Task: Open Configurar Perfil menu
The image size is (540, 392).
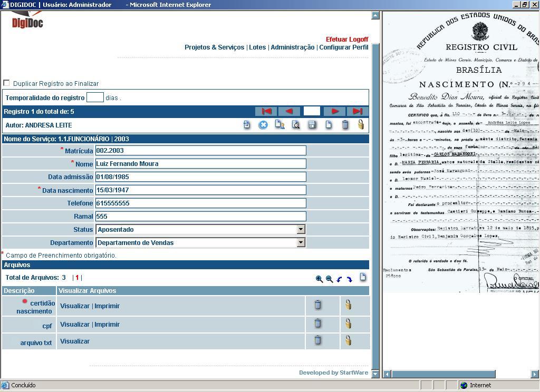Action: click(x=344, y=47)
